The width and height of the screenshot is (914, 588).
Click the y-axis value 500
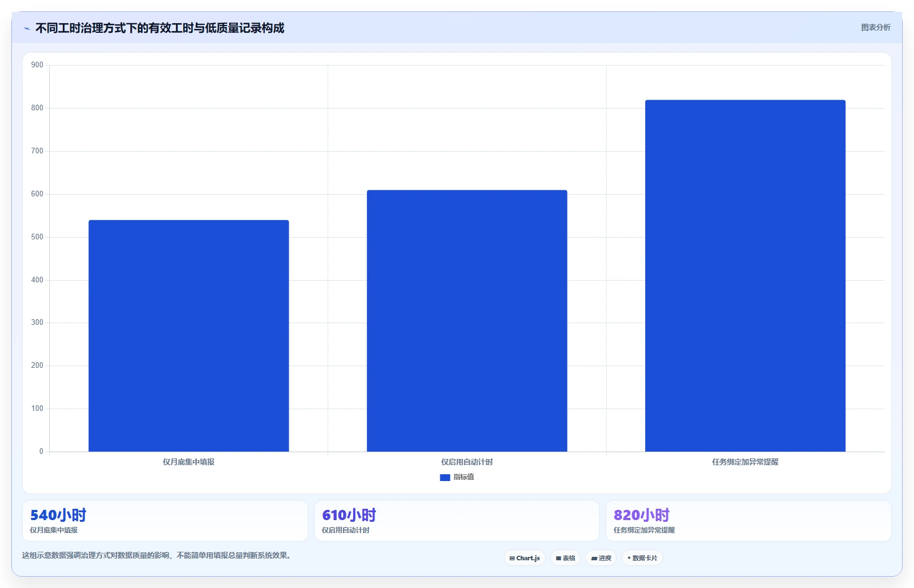coord(37,237)
